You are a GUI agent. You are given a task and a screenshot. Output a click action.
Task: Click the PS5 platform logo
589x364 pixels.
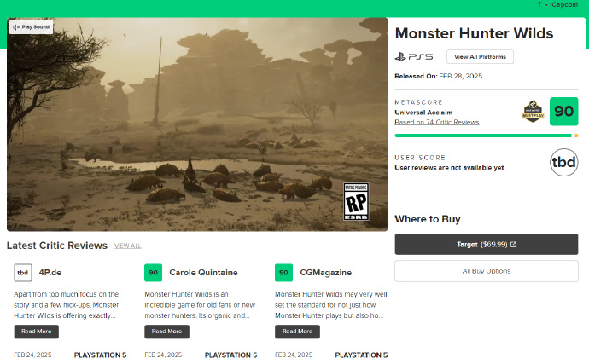coord(413,56)
